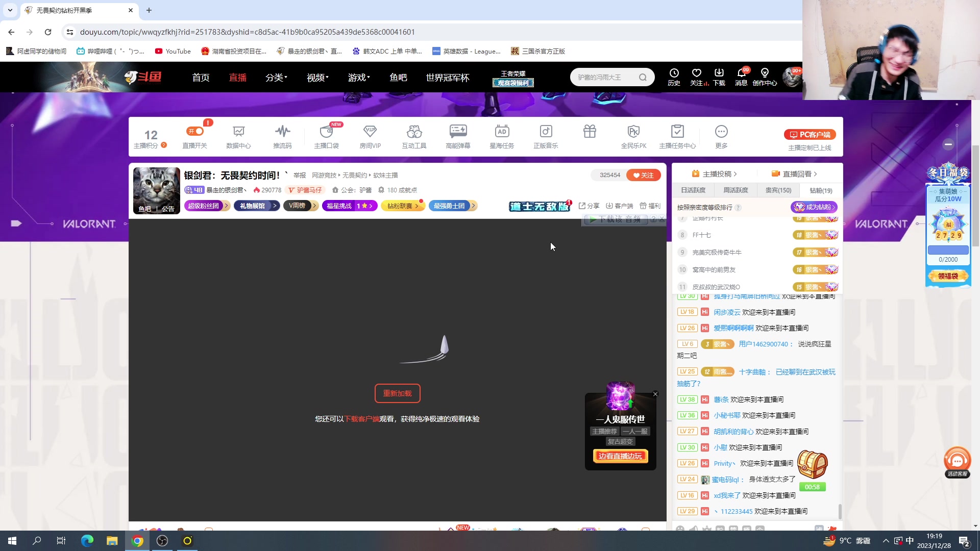
Task: Open the 数据中心 data center icon
Action: pos(238,132)
